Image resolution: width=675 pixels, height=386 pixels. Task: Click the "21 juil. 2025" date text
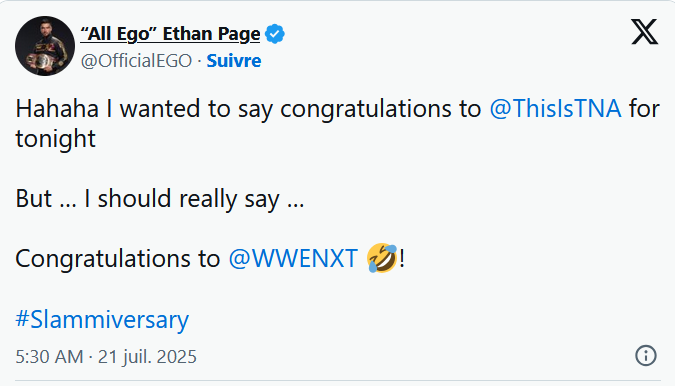(x=147, y=357)
